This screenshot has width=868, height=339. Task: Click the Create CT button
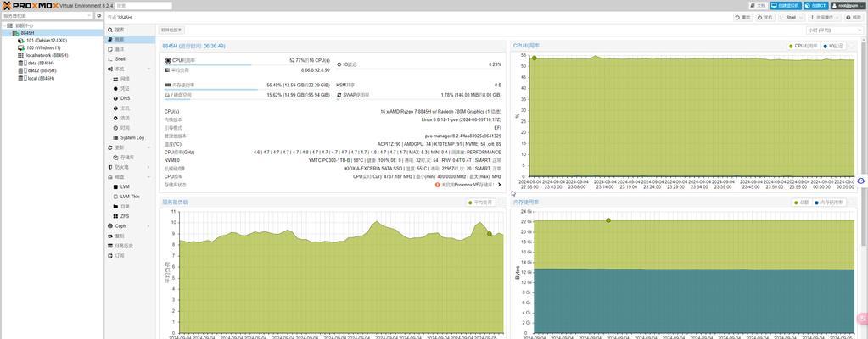click(x=816, y=6)
